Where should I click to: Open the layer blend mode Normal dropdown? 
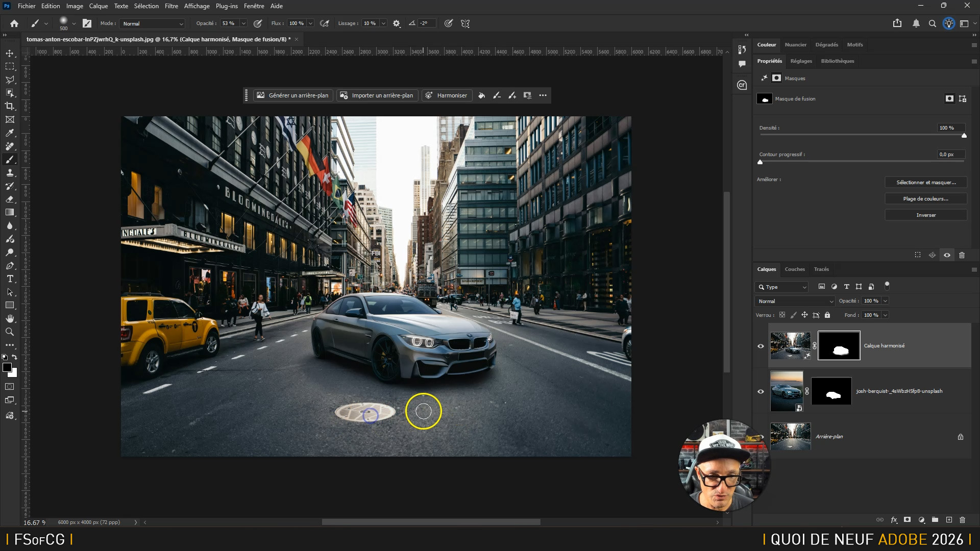[795, 301]
